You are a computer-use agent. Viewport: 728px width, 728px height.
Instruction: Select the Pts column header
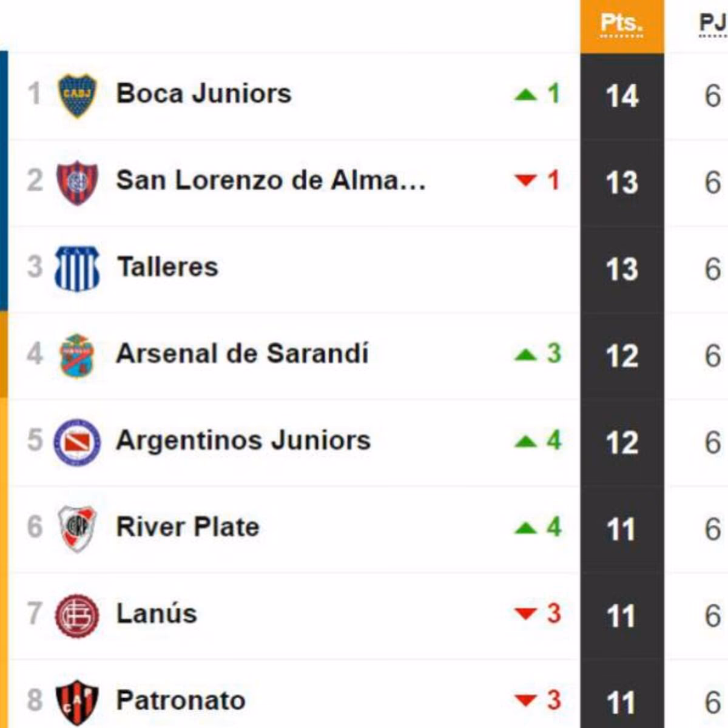[x=622, y=24]
